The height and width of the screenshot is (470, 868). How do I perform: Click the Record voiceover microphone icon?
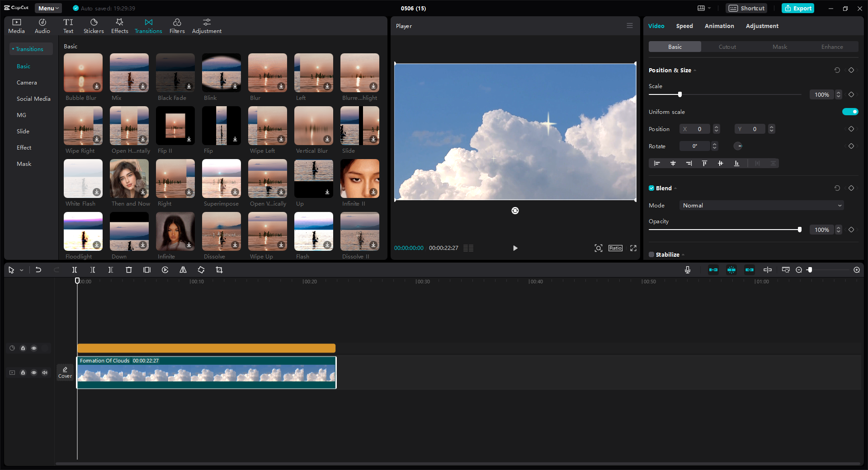pyautogui.click(x=687, y=270)
